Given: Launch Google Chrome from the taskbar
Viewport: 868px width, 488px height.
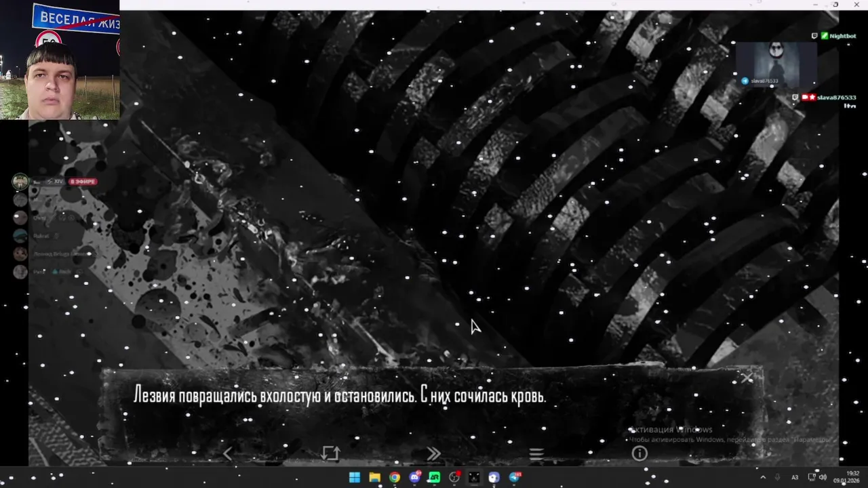Looking at the screenshot, I should (395, 477).
